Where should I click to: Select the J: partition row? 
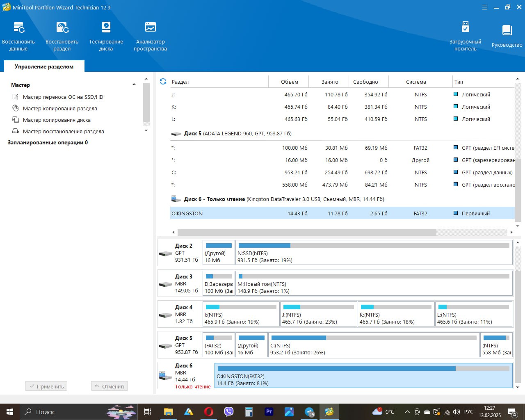click(x=342, y=94)
